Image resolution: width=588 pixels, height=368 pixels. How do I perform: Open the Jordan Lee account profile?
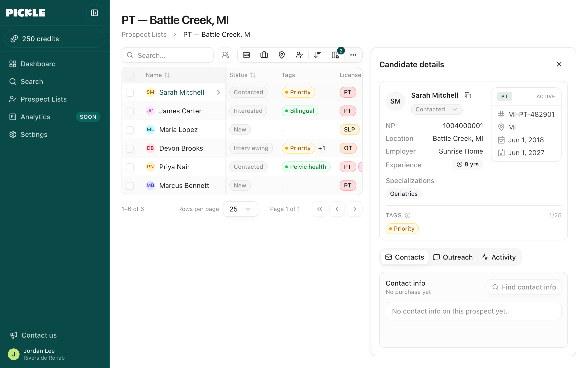[55, 354]
